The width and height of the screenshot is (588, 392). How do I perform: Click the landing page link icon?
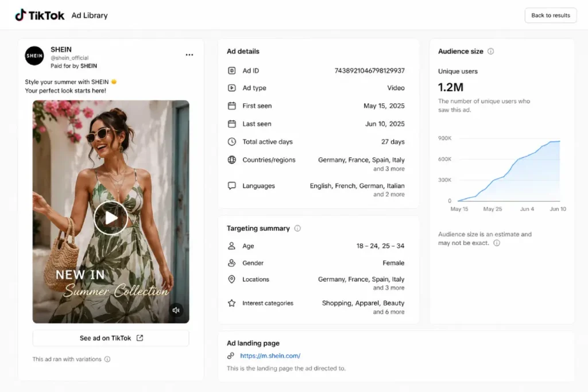[231, 356]
